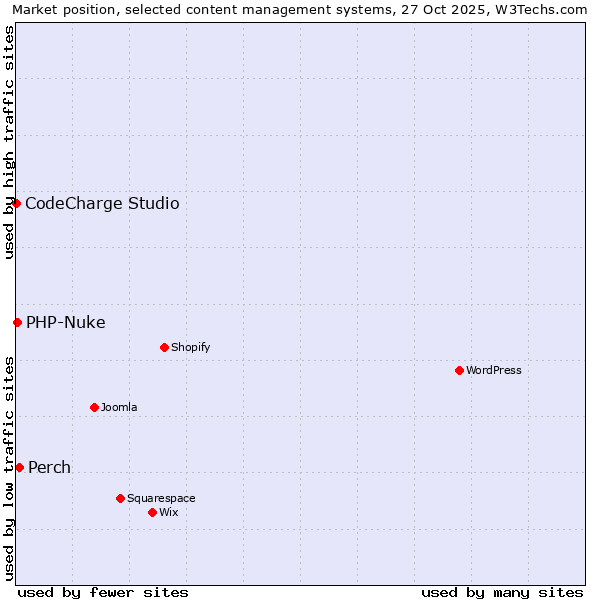Click the red marker for CodeCharge Studio

[16, 203]
